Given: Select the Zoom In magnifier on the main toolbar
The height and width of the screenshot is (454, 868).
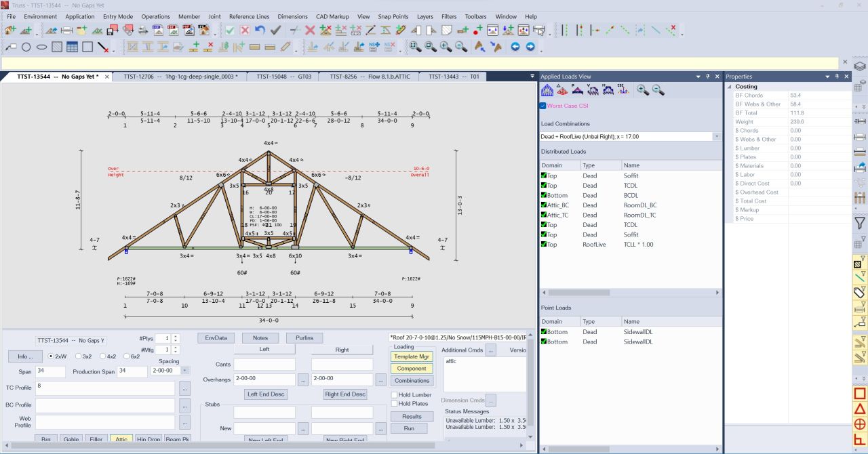Looking at the screenshot, I should (x=443, y=46).
